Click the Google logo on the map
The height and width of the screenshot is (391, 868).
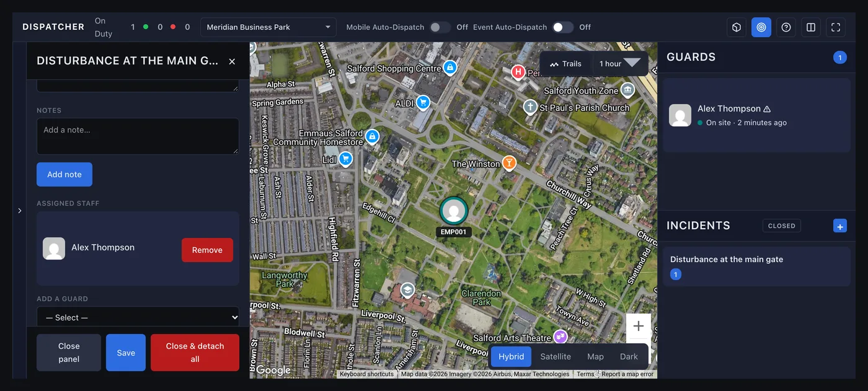coord(273,370)
